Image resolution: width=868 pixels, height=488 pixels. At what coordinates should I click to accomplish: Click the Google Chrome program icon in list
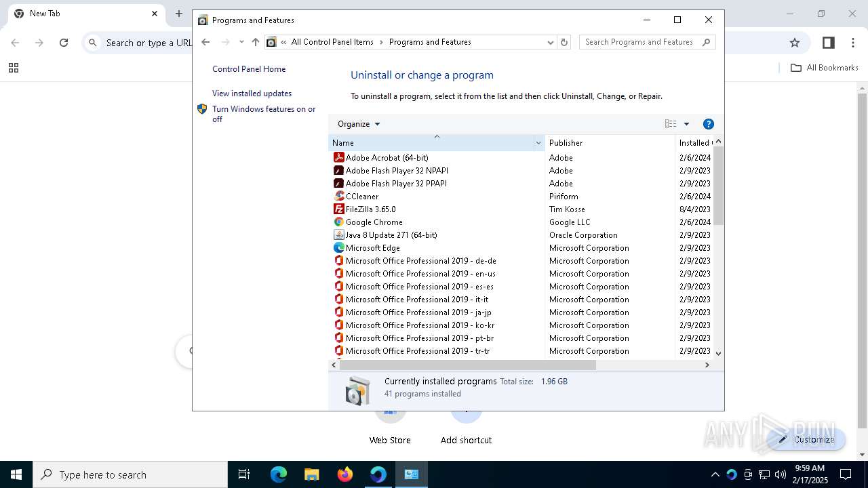click(x=339, y=222)
